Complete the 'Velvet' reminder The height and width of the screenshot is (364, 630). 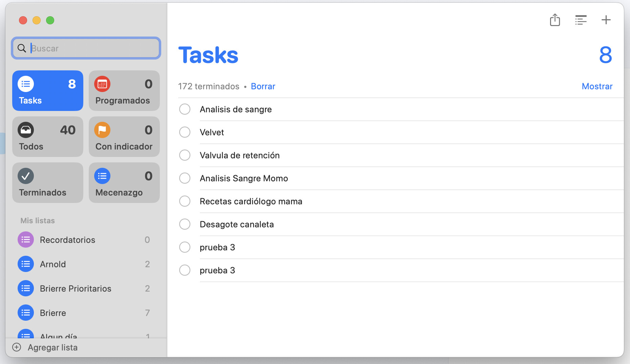185,132
